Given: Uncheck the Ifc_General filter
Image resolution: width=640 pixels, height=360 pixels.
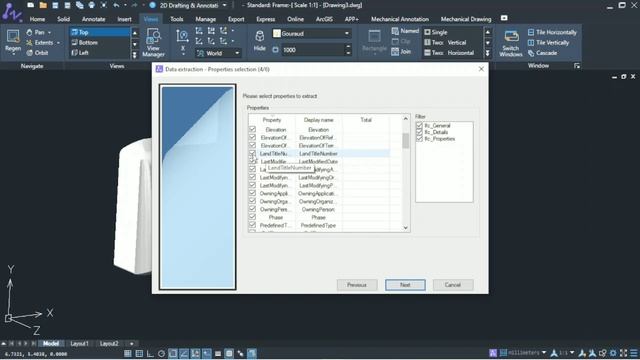Looking at the screenshot, I should pyautogui.click(x=419, y=126).
